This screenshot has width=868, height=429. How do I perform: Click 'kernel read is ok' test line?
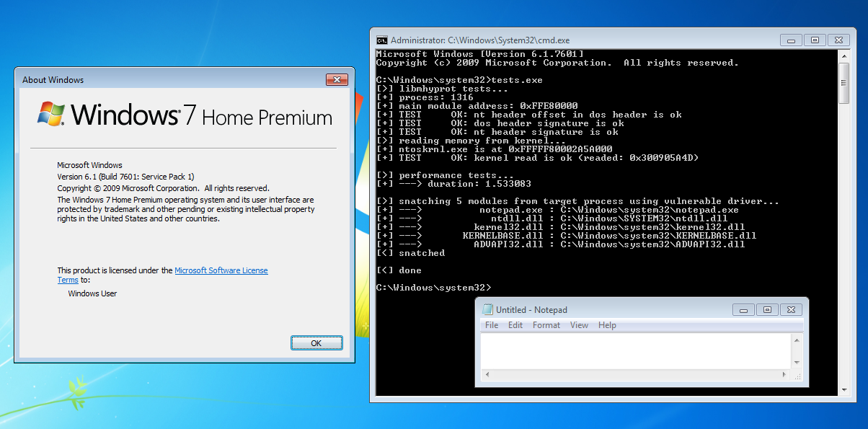[x=537, y=158]
